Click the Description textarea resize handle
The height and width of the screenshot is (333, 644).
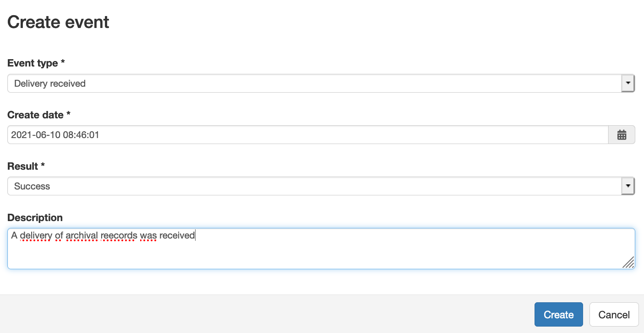(x=628, y=262)
